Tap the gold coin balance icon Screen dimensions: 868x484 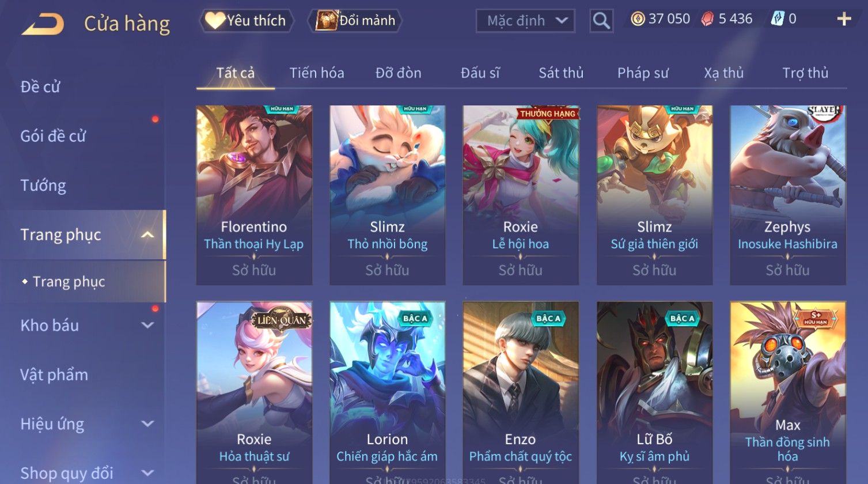(x=637, y=19)
